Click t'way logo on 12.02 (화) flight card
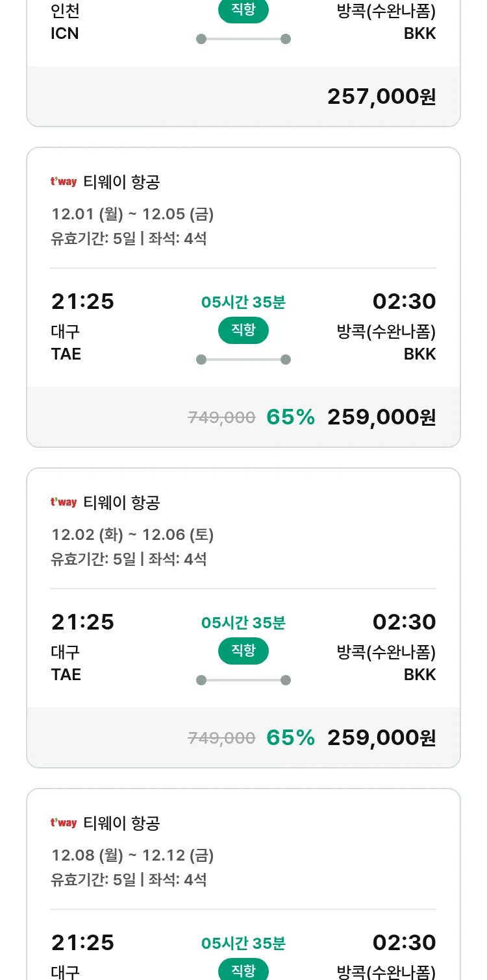487x980 pixels. 64,502
